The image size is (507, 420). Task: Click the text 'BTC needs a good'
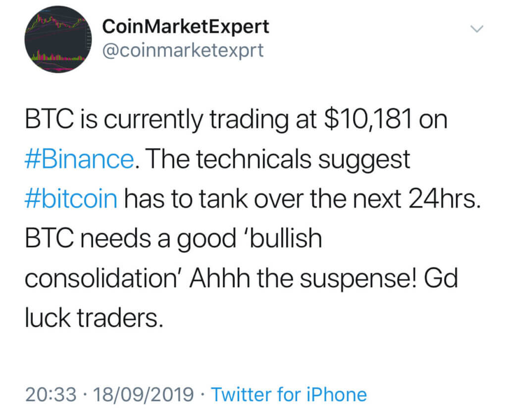(131, 239)
